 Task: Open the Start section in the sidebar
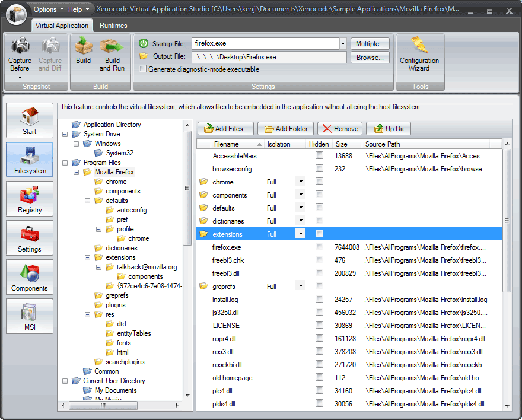click(30, 120)
